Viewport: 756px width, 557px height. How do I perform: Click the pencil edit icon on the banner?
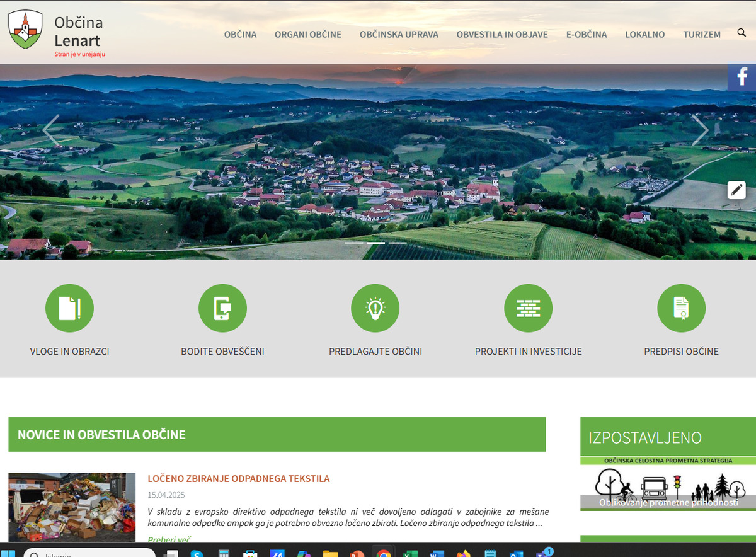coord(736,189)
